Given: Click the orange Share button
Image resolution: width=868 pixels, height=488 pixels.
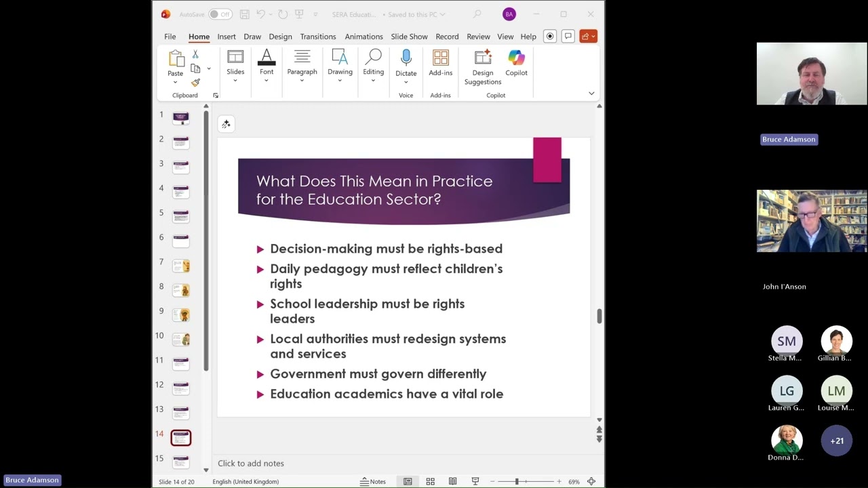Looking at the screenshot, I should click(588, 37).
